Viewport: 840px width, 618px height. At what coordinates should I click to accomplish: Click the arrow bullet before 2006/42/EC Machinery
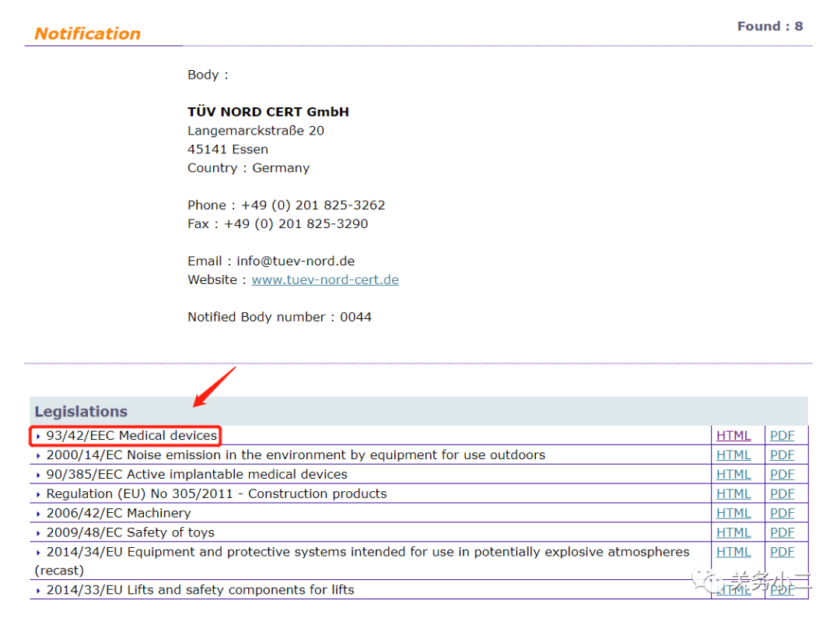click(x=38, y=514)
